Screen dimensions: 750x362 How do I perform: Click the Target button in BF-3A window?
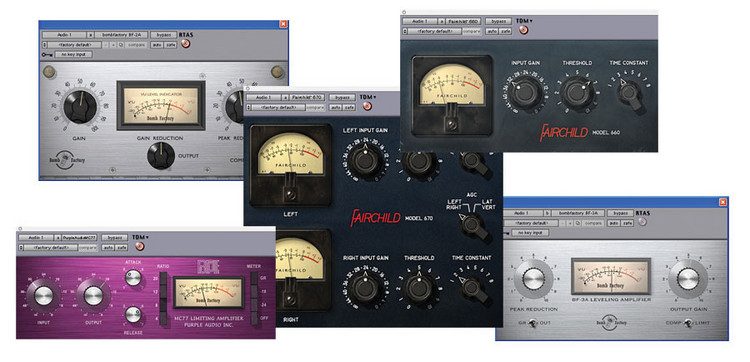tap(642, 222)
